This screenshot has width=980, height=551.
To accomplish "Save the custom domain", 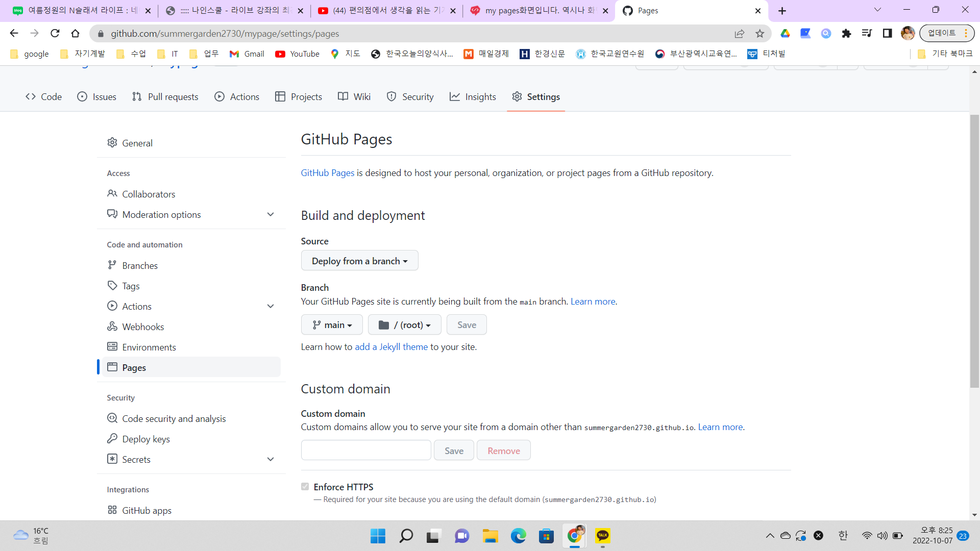I will pos(454,450).
